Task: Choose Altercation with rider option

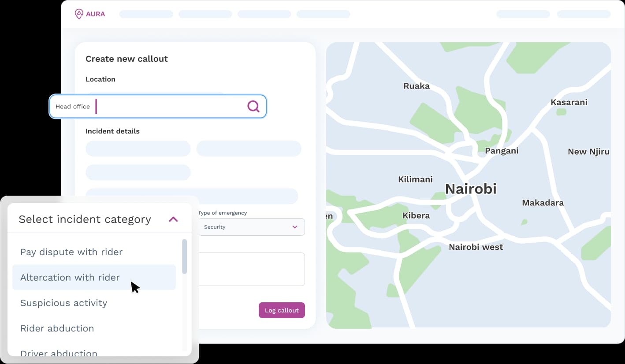Action: coord(70,278)
